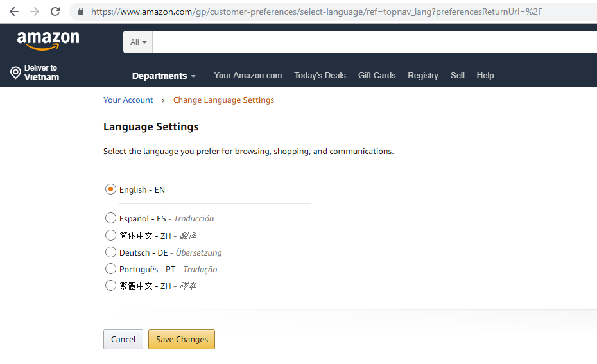Click the Cancel button
Viewport: 597px width, 364px height.
(x=123, y=339)
